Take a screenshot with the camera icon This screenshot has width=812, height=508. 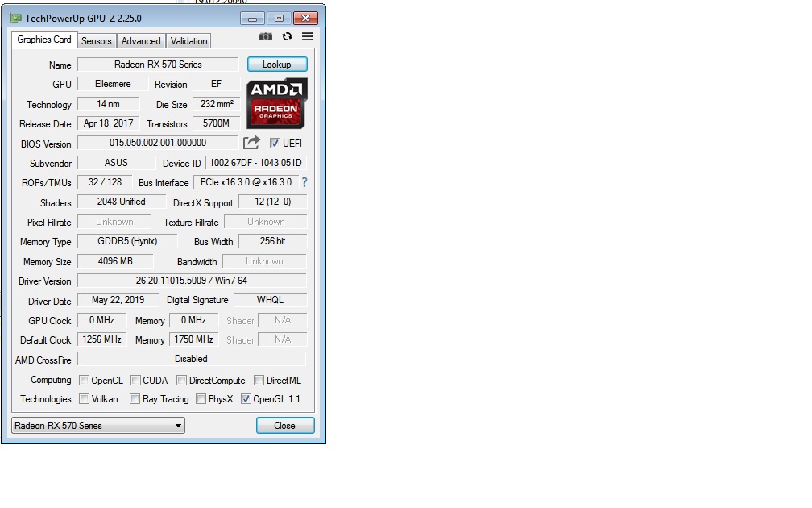point(266,36)
